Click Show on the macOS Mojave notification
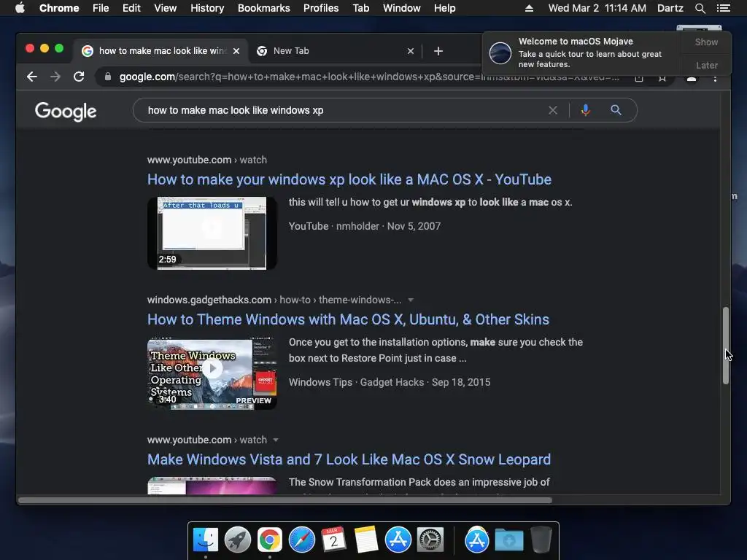This screenshot has width=747, height=560. [706, 42]
